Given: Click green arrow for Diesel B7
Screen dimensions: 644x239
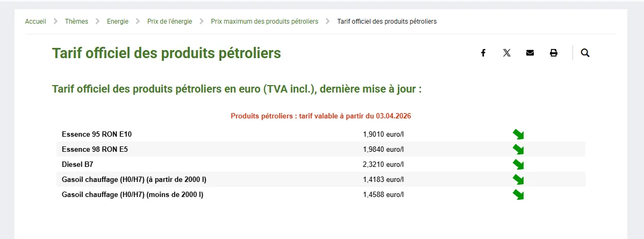Looking at the screenshot, I should [518, 165].
